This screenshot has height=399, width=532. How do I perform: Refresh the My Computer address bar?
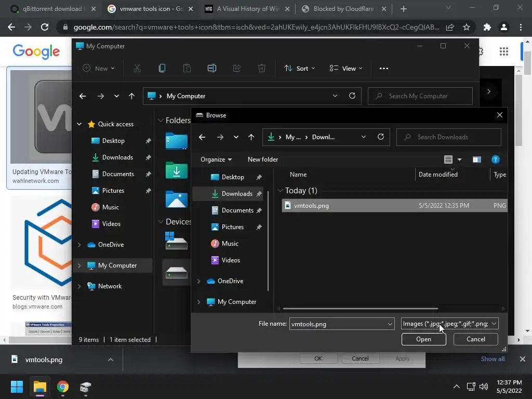point(352,96)
